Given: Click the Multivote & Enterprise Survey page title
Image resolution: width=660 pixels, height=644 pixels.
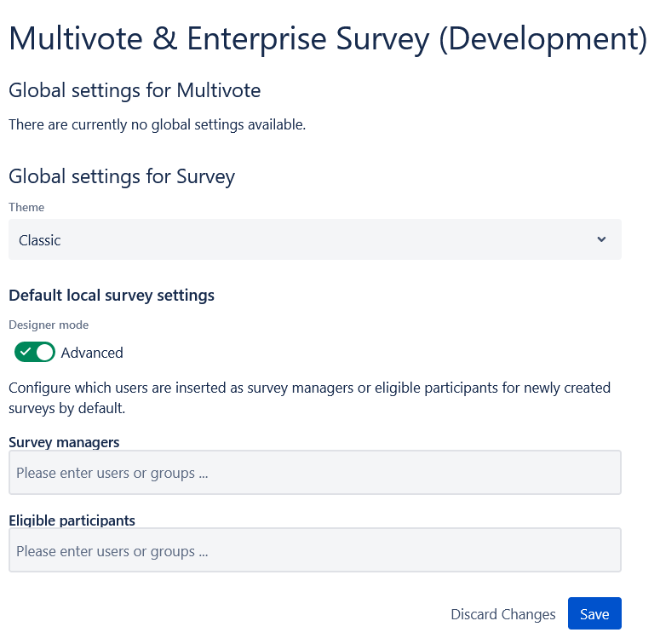Looking at the screenshot, I should point(328,38).
